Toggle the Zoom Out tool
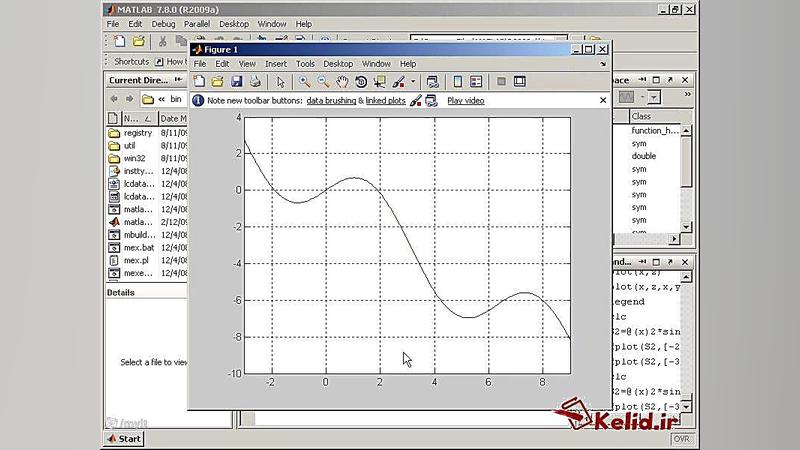The height and width of the screenshot is (450, 800). click(x=323, y=82)
